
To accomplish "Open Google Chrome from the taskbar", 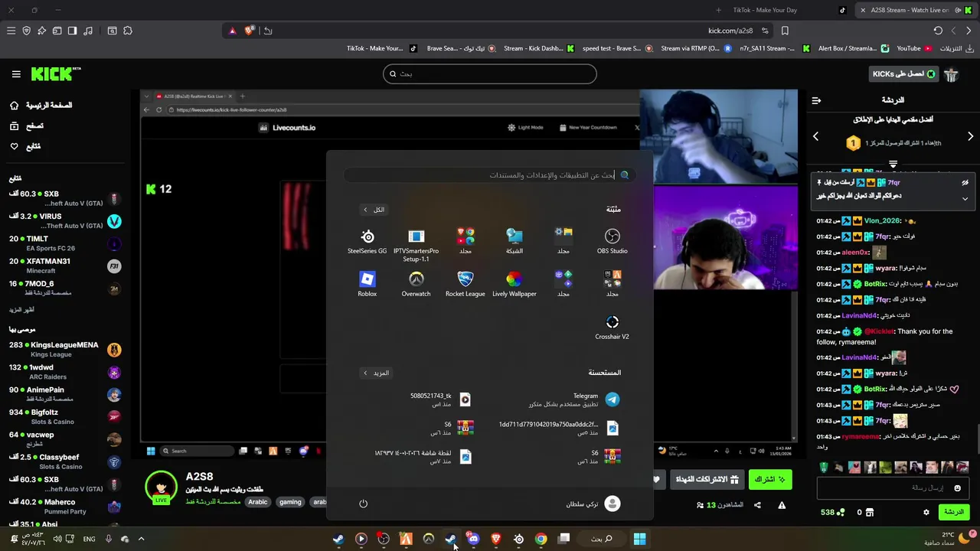I will pos(541,539).
